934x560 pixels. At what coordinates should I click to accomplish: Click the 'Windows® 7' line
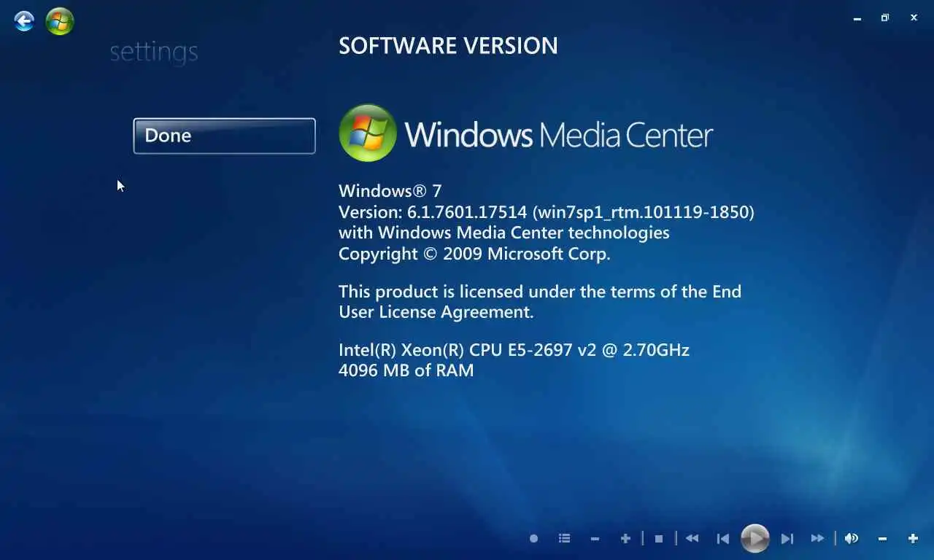click(390, 191)
